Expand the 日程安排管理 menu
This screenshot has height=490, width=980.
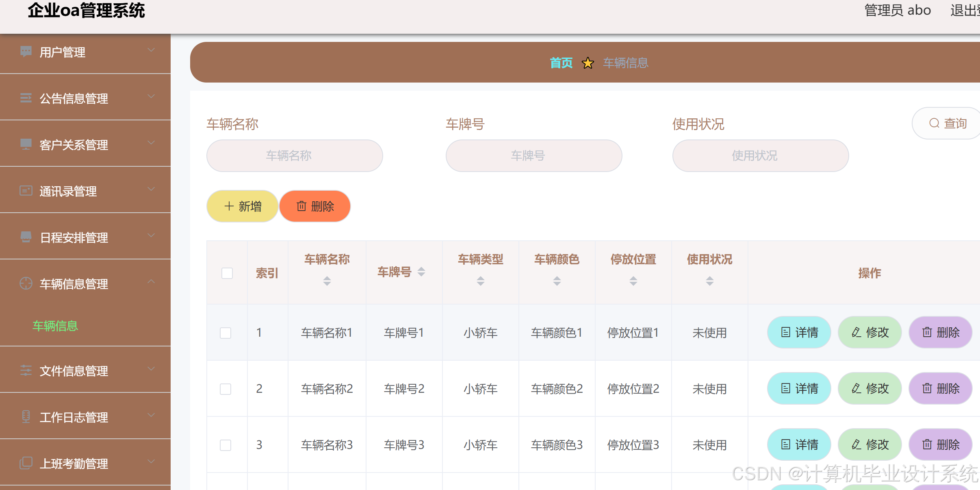pos(151,235)
